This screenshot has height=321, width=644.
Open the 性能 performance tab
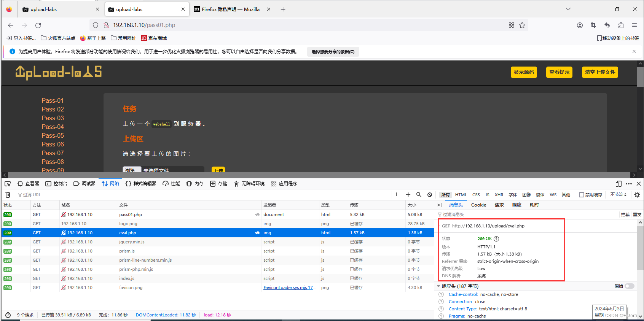tap(171, 184)
